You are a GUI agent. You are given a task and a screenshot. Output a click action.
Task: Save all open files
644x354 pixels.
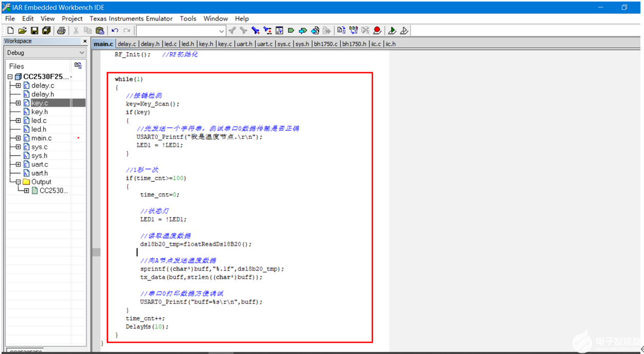pyautogui.click(x=46, y=30)
